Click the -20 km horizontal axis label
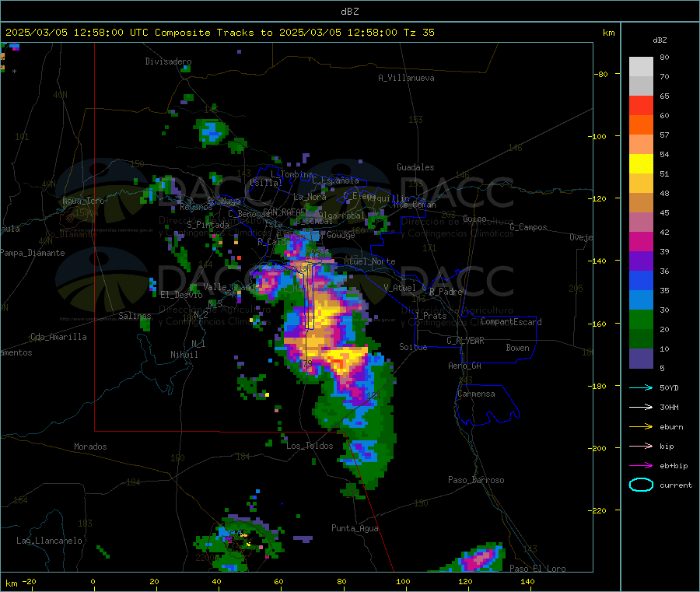 click(x=29, y=581)
